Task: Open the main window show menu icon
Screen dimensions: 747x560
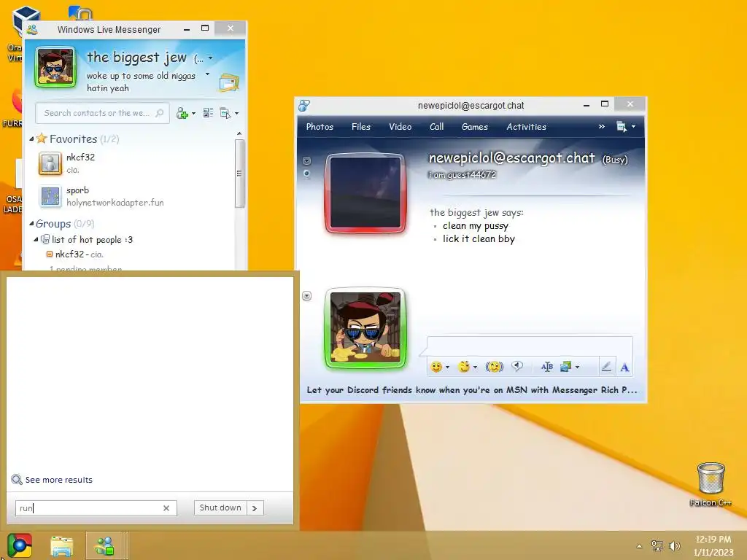Action: 225,113
